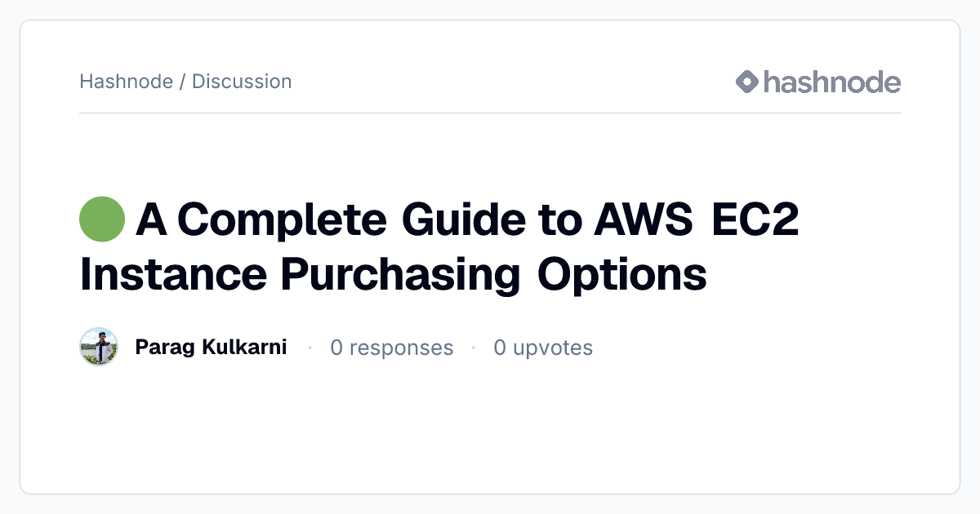The height and width of the screenshot is (514, 980).
Task: Click the 0 upvotes count
Action: pyautogui.click(x=543, y=348)
